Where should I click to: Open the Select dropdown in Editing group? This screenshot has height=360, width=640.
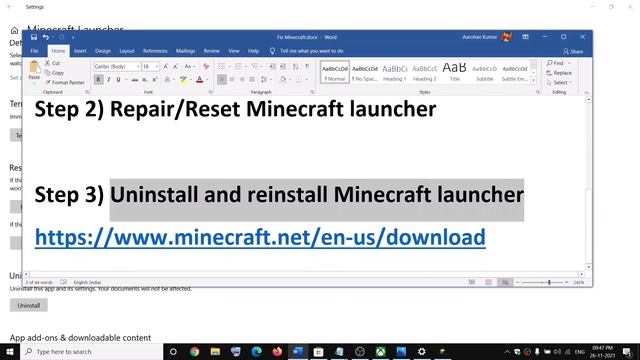[559, 82]
